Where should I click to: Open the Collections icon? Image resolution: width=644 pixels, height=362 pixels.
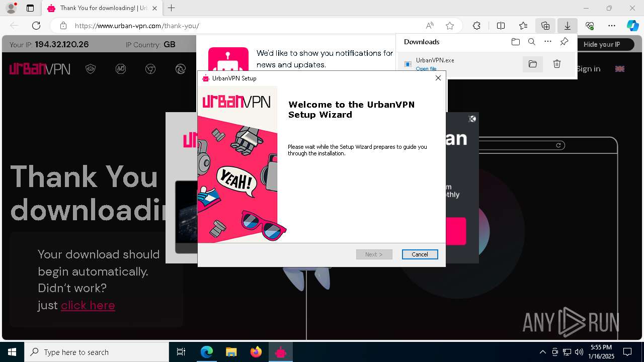click(x=545, y=26)
